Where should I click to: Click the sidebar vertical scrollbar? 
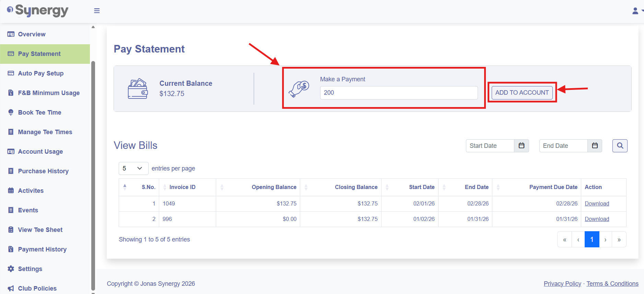coord(93,172)
